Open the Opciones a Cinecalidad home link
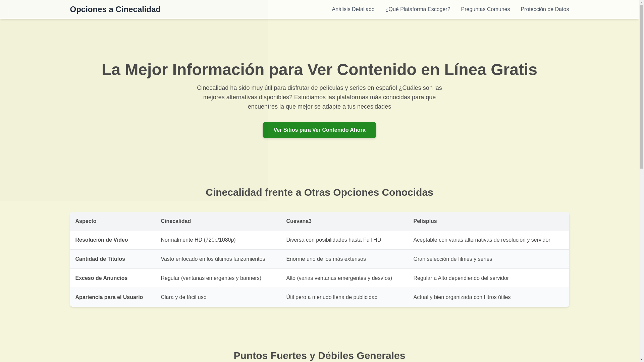Image resolution: width=644 pixels, height=362 pixels. (115, 9)
